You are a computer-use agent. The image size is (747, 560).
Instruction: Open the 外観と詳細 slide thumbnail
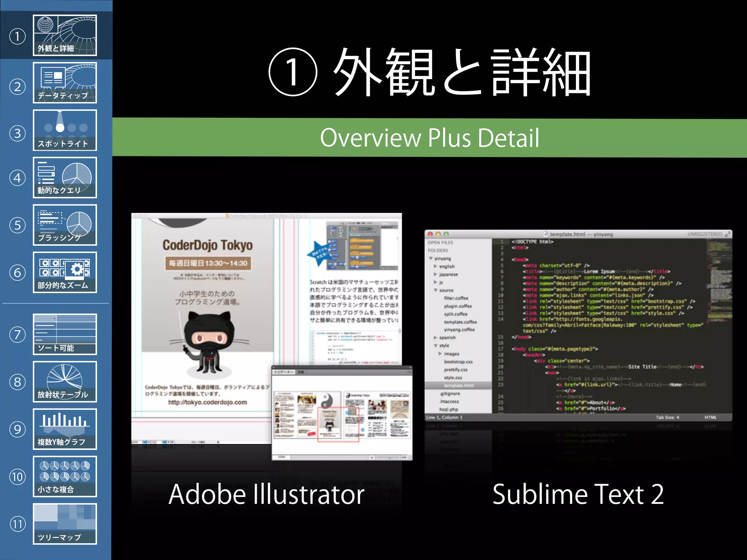point(65,35)
